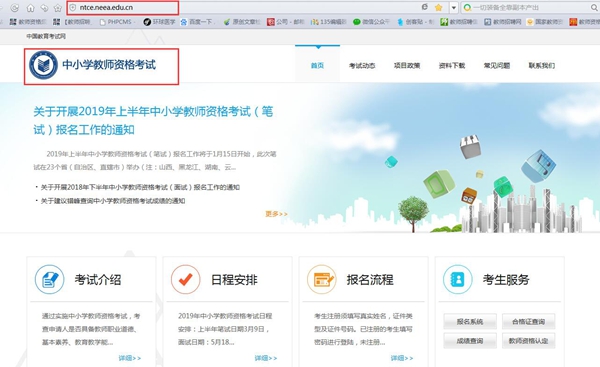Click the 日程安排 heading
Screen dimensions: 600x367
(x=234, y=280)
